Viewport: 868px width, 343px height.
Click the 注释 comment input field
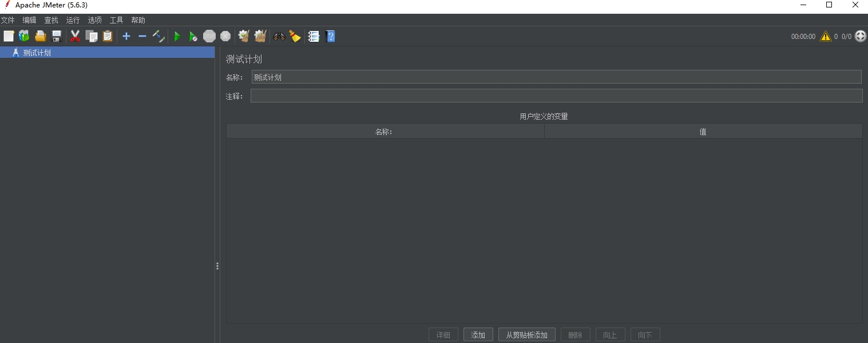(x=556, y=96)
